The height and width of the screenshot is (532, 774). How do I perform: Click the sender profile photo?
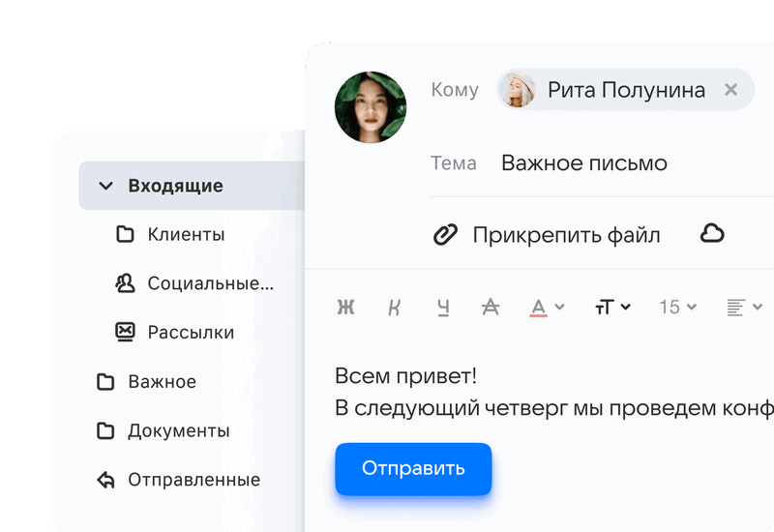[x=371, y=107]
